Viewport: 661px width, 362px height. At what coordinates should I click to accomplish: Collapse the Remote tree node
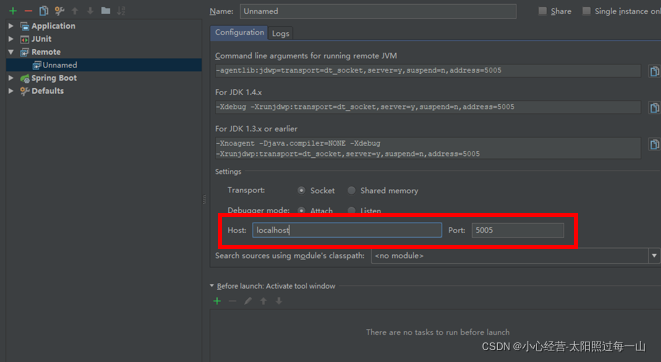(x=11, y=52)
